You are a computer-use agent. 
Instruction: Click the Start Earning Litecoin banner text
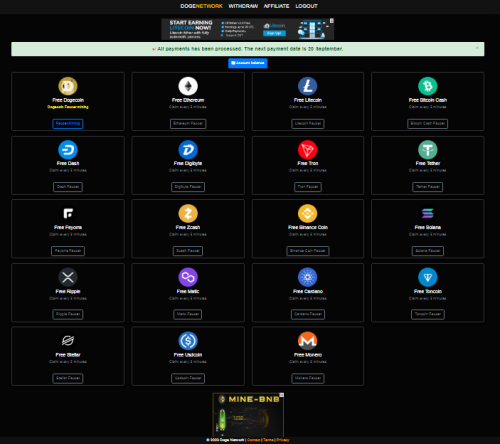pos(191,25)
